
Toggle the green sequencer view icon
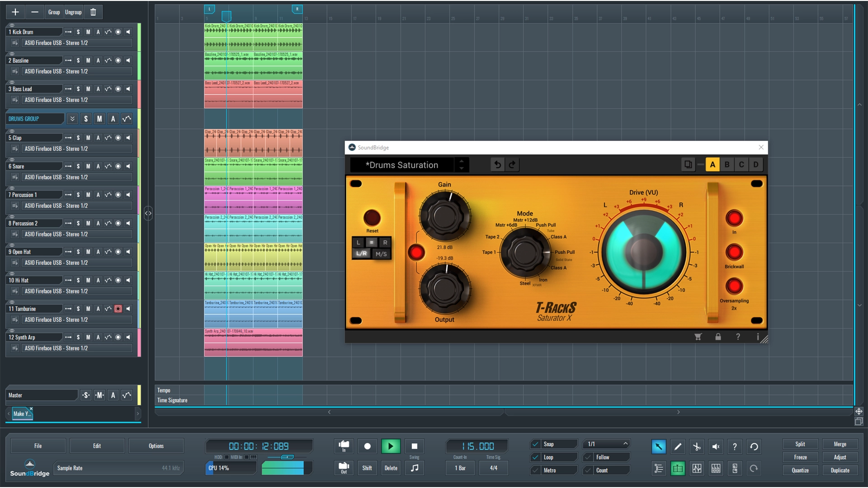pyautogui.click(x=678, y=469)
